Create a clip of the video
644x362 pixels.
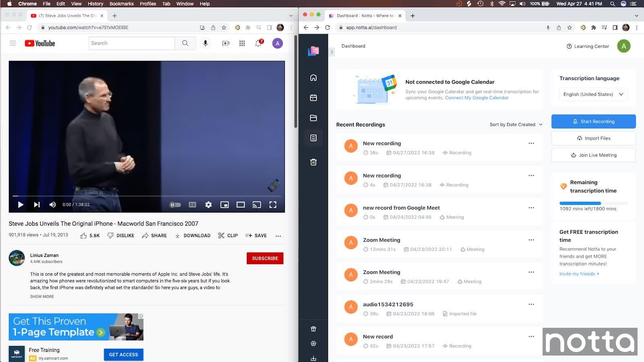coord(228,236)
